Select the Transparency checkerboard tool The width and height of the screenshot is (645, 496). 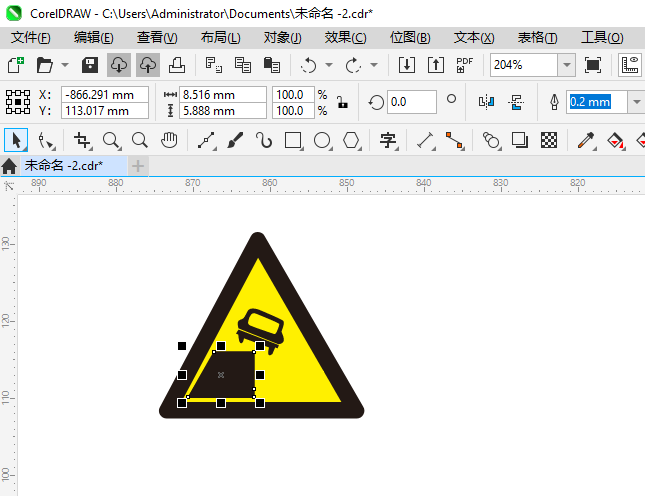click(x=549, y=140)
